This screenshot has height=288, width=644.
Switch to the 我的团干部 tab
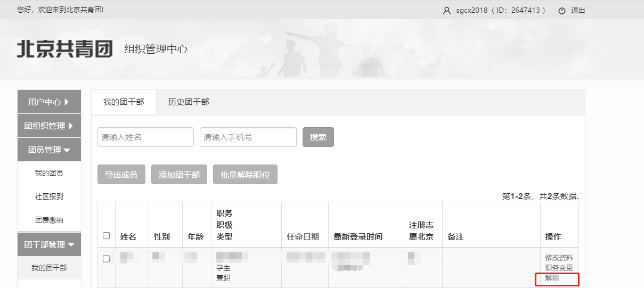[124, 102]
